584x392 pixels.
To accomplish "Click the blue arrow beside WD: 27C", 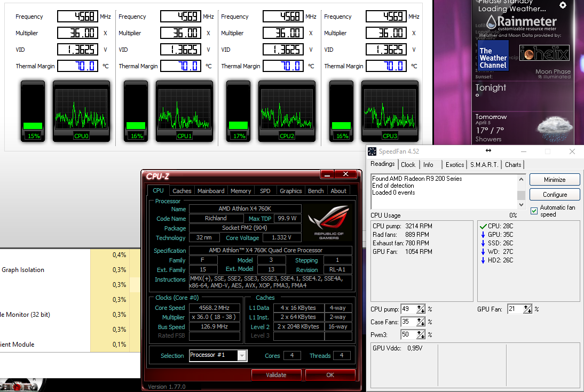I will coord(483,252).
